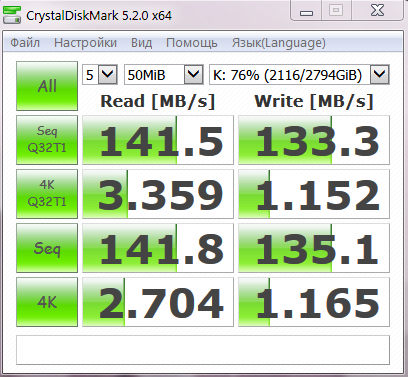Start the plain Seq test
This screenshot has width=408, height=377.
point(47,248)
